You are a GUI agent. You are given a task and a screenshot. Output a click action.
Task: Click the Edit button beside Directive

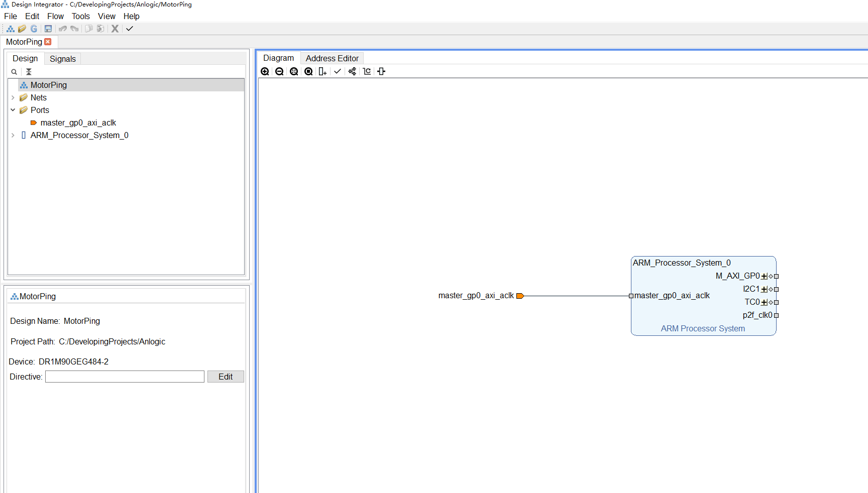(x=226, y=377)
